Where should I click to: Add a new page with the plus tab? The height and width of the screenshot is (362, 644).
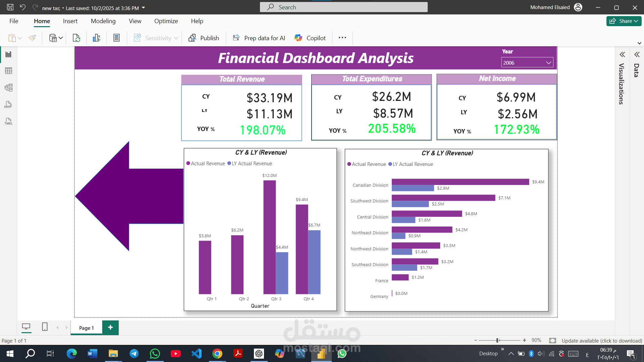110,327
